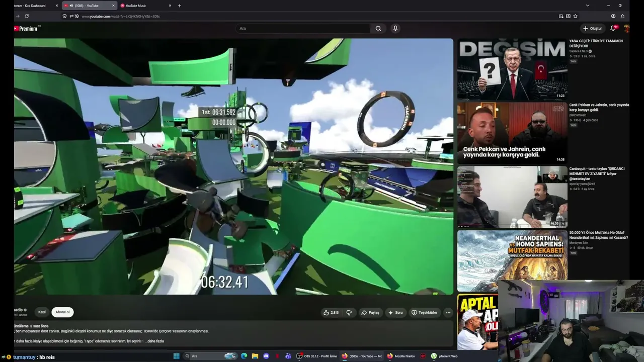Open the Windows Start menu
This screenshot has height=362, width=644.
pos(177,356)
